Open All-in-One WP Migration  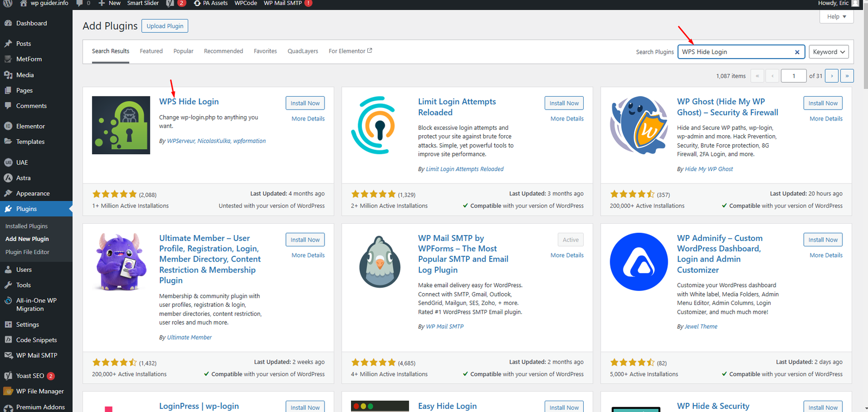pos(36,305)
